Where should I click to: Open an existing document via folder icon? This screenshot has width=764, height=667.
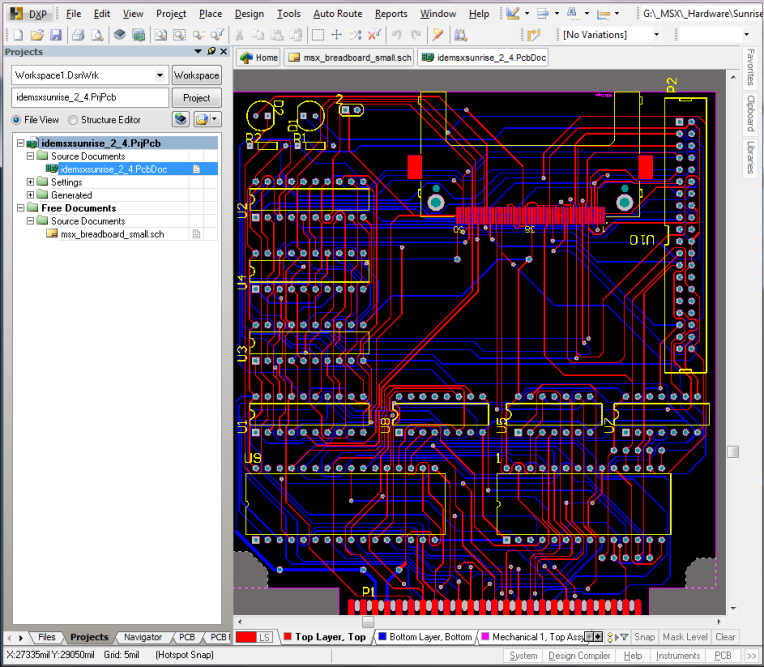37,35
